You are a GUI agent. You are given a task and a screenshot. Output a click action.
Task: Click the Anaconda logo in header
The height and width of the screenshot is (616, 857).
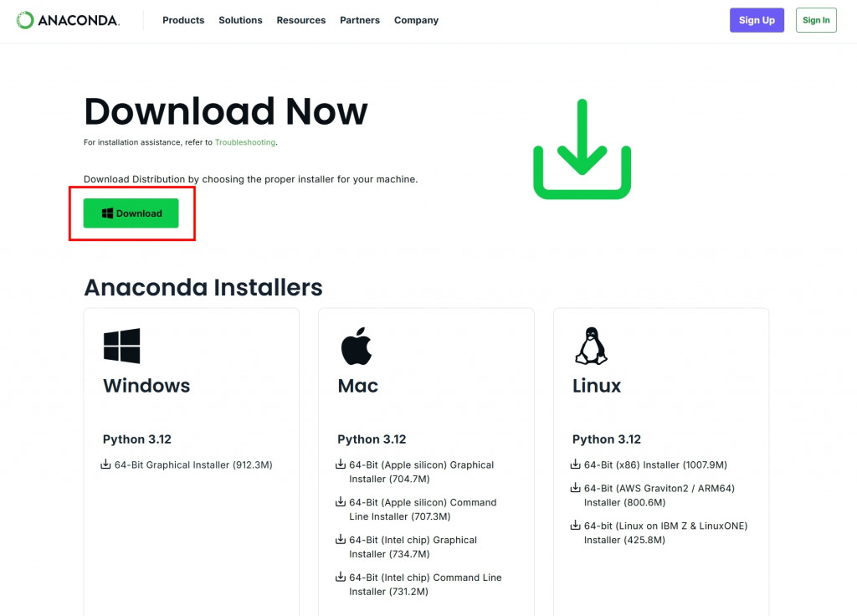(x=68, y=20)
